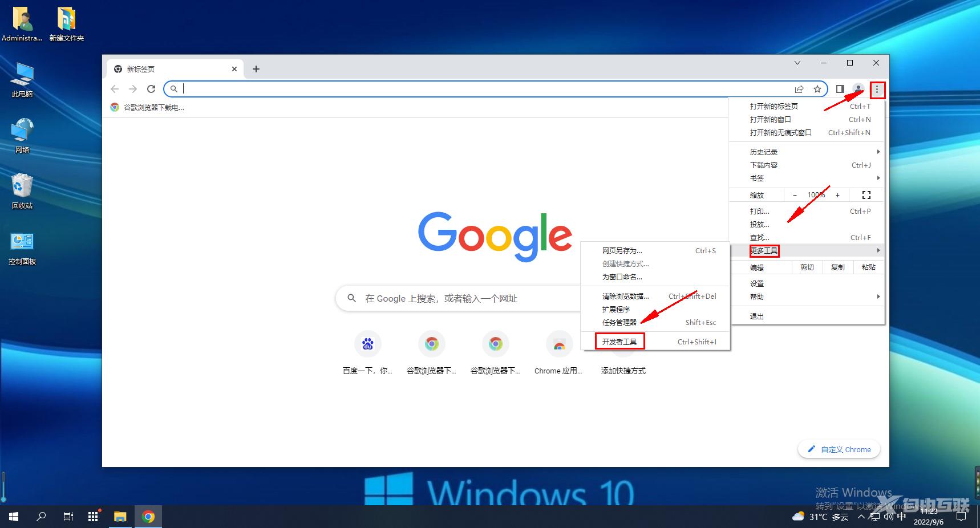Open the 控制面板 desktop icon

(x=22, y=248)
